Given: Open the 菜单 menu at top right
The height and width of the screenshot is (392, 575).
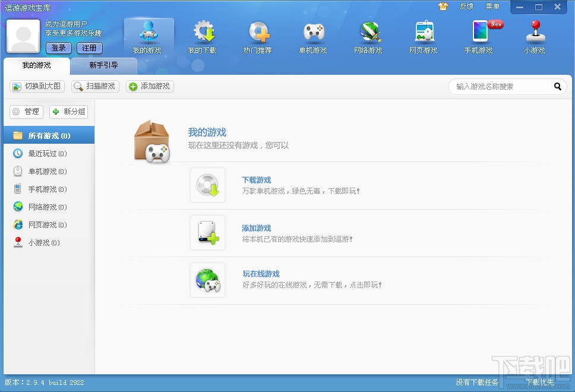Looking at the screenshot, I should tap(492, 7).
